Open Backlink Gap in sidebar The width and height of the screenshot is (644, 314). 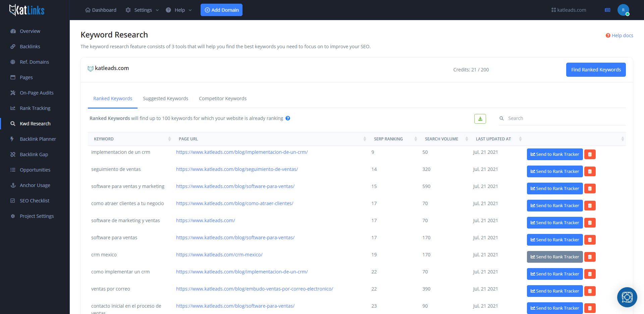click(x=34, y=154)
